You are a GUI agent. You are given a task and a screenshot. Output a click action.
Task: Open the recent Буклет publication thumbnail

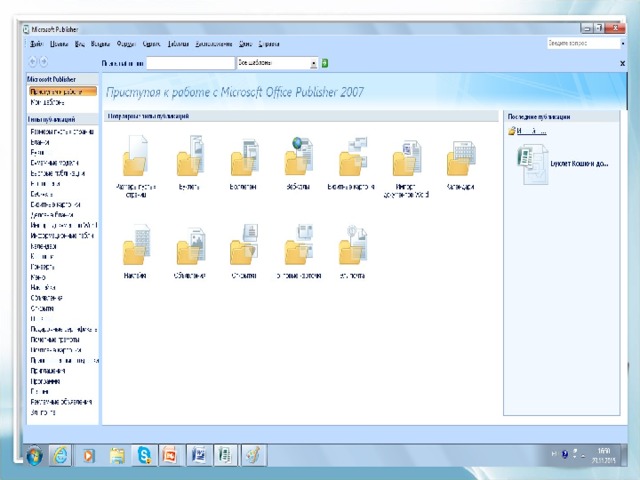click(530, 160)
